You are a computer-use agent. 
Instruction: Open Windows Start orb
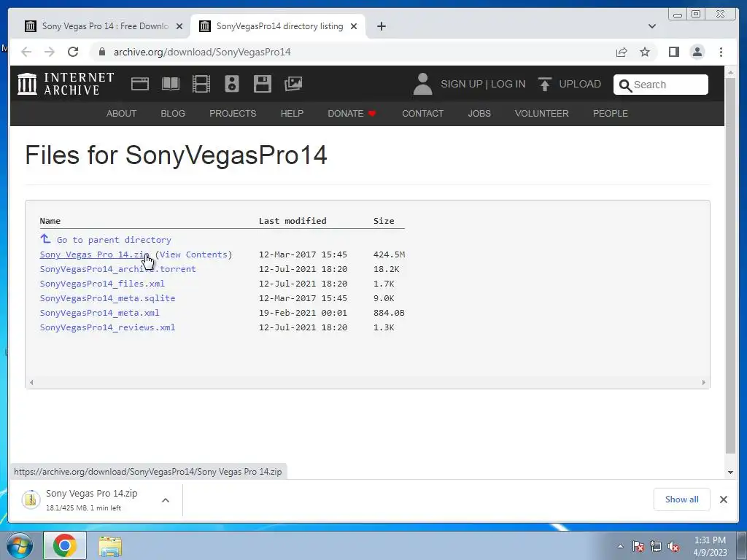click(20, 545)
